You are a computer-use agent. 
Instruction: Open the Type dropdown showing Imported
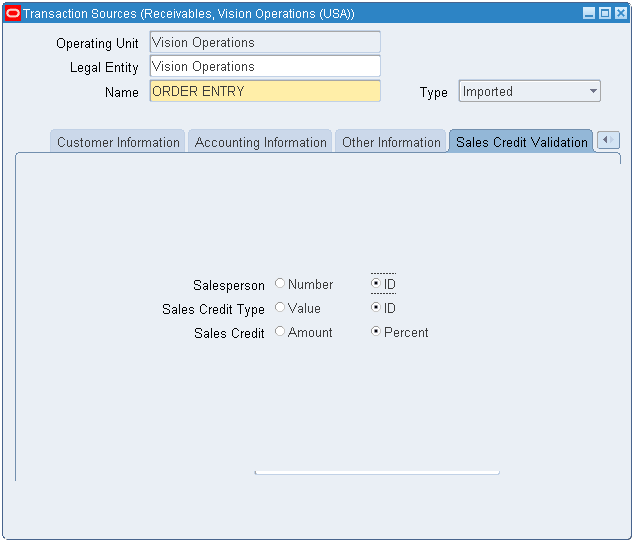pos(529,92)
